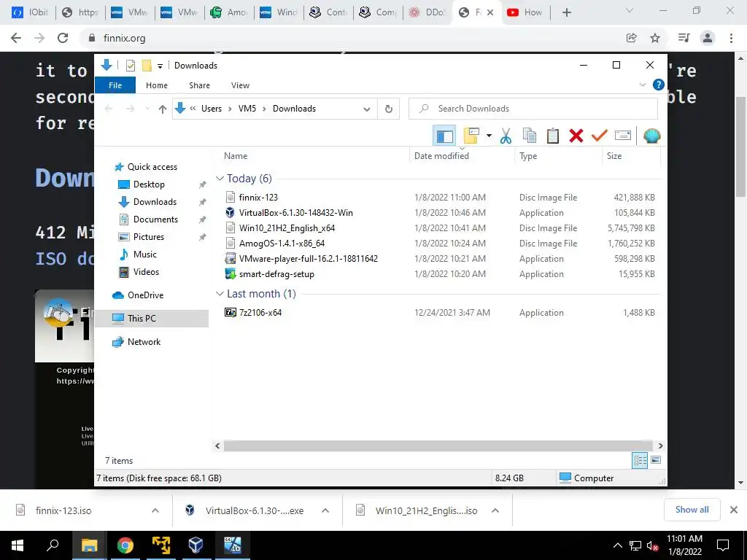
Task: Open the View ribbon tab
Action: point(240,85)
